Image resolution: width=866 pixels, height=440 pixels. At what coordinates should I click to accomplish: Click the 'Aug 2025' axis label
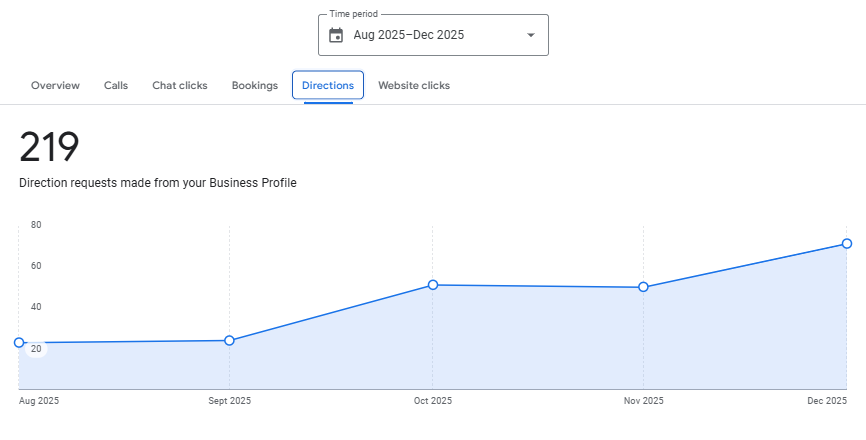point(39,401)
